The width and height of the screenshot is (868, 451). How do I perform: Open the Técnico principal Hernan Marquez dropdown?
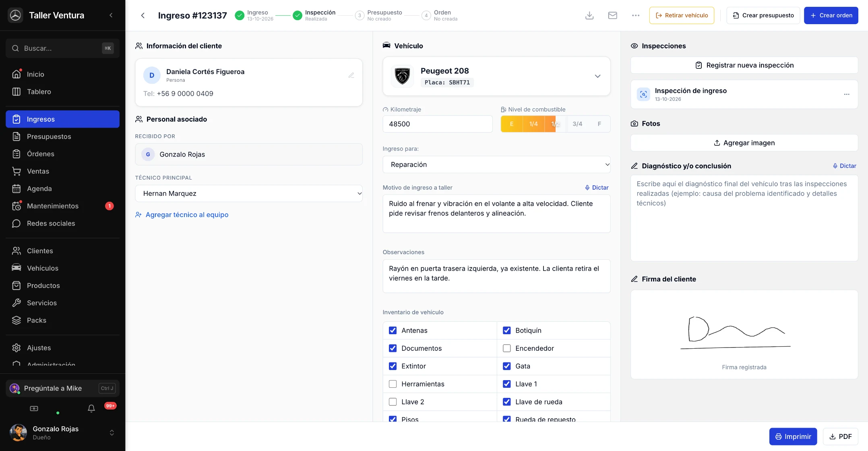tap(249, 194)
